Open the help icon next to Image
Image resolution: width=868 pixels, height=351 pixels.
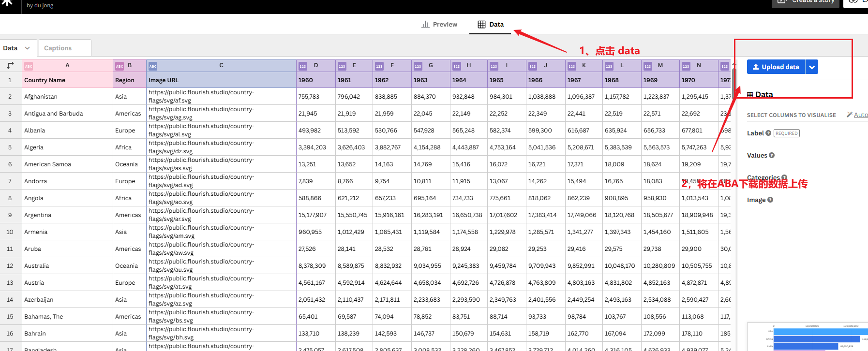[x=770, y=200]
